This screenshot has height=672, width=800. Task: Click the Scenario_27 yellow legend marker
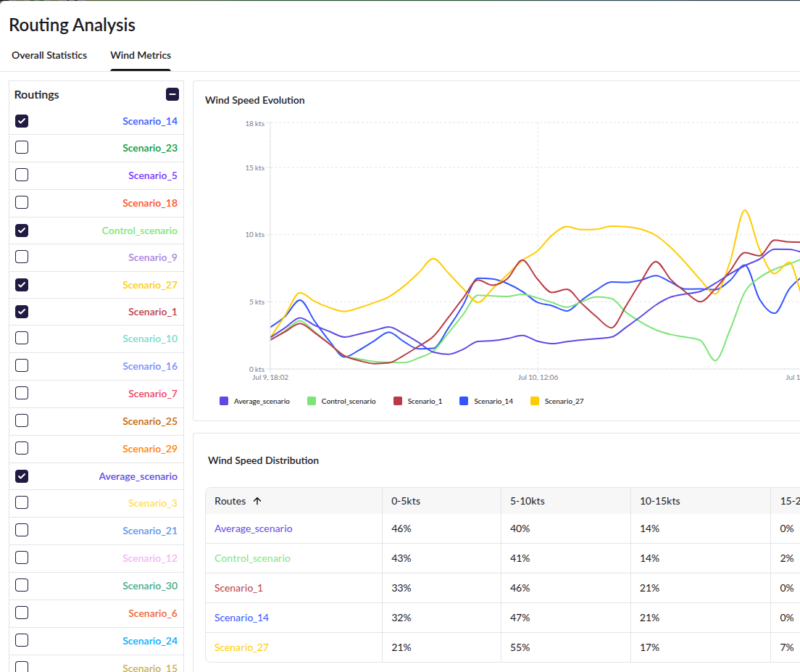click(x=535, y=401)
